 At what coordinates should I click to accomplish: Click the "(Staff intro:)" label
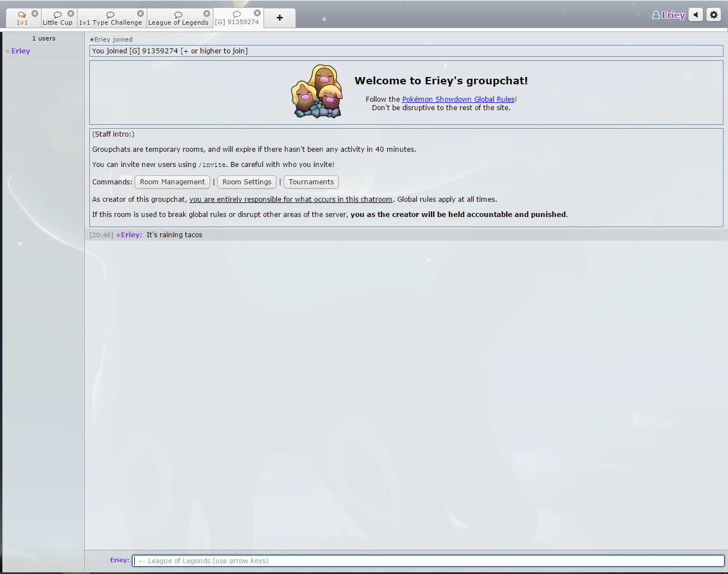(113, 134)
